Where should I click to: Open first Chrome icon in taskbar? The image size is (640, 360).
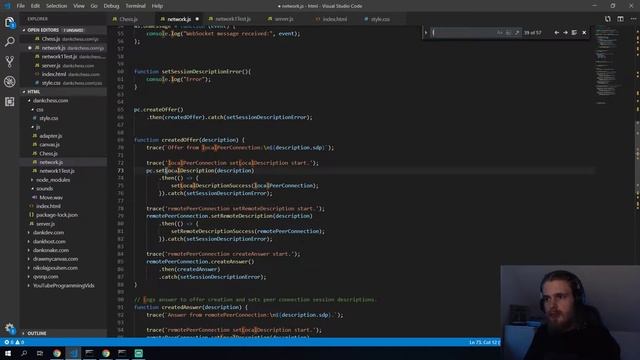coord(57,353)
